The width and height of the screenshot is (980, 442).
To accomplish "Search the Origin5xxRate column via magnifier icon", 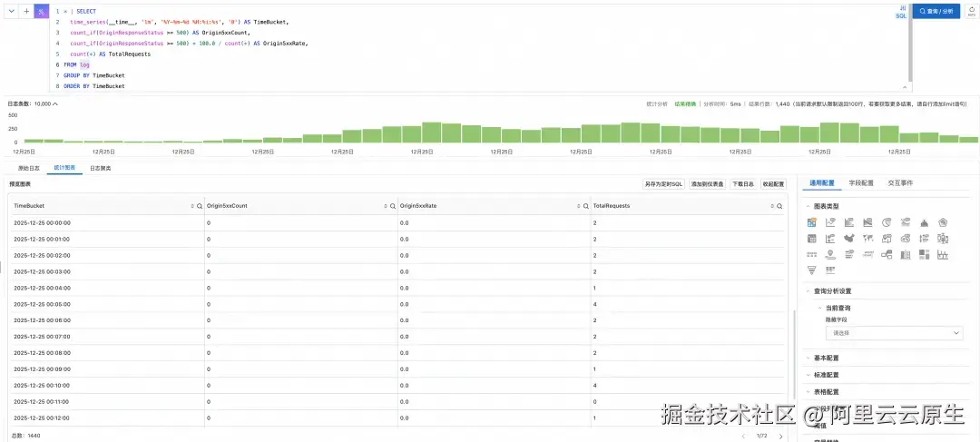I will [585, 206].
